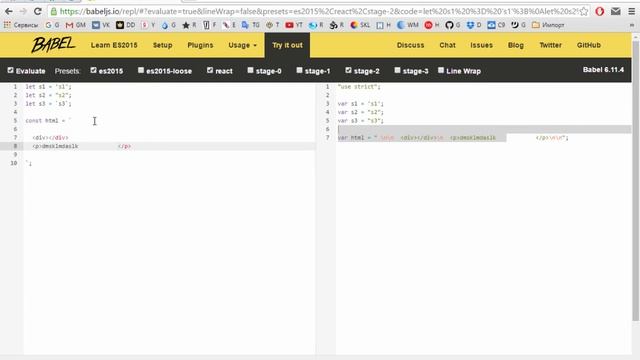Go forward with the browser forward arrow
The width and height of the screenshot is (640, 360).
pos(23,11)
